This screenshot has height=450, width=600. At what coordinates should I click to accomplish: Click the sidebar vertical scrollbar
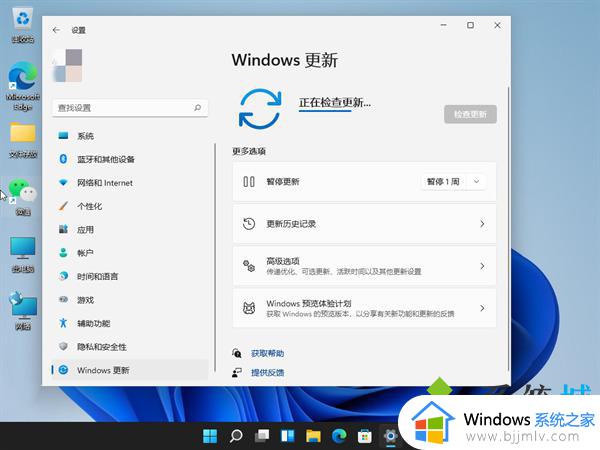tap(215, 257)
